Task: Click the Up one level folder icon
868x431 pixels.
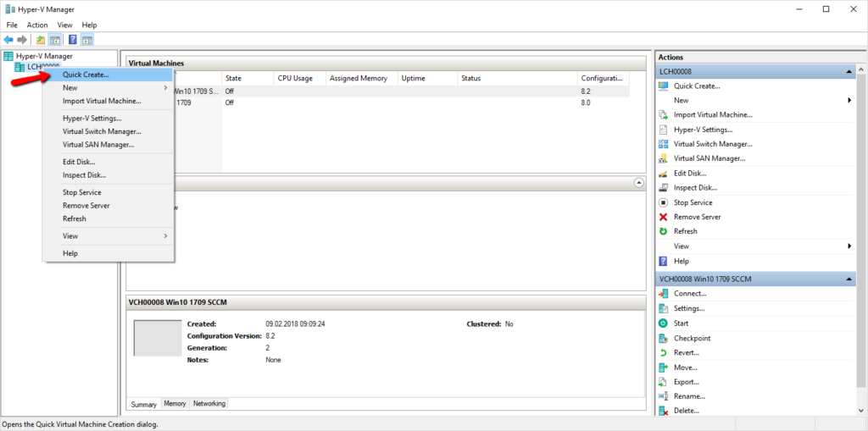Action: point(41,40)
